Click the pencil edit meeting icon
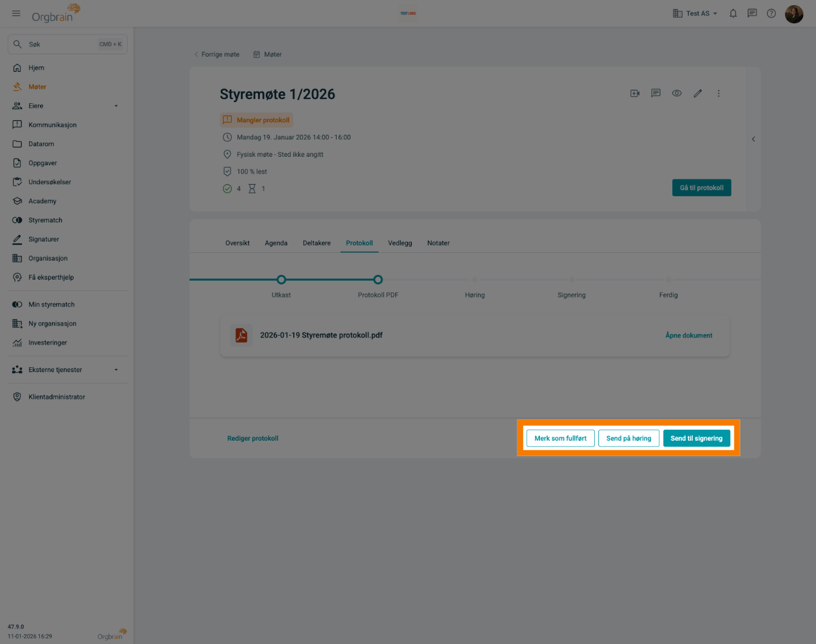816x644 pixels. (x=697, y=94)
